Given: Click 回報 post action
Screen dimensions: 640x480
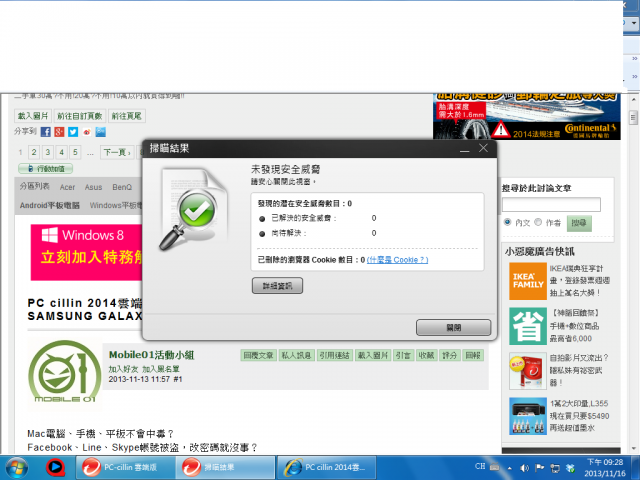Looking at the screenshot, I should (473, 356).
